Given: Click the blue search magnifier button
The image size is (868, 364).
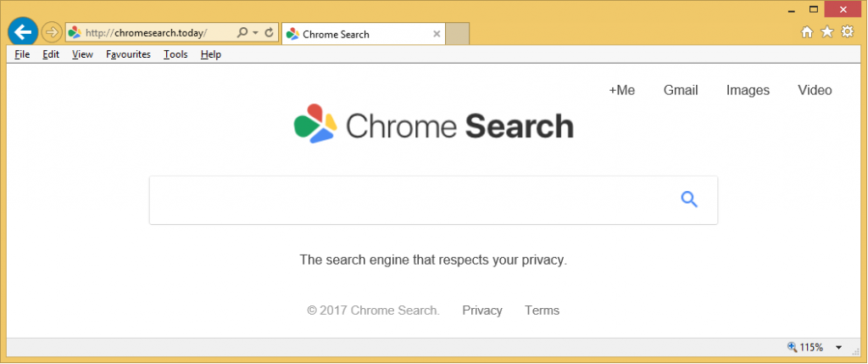Looking at the screenshot, I should (689, 200).
